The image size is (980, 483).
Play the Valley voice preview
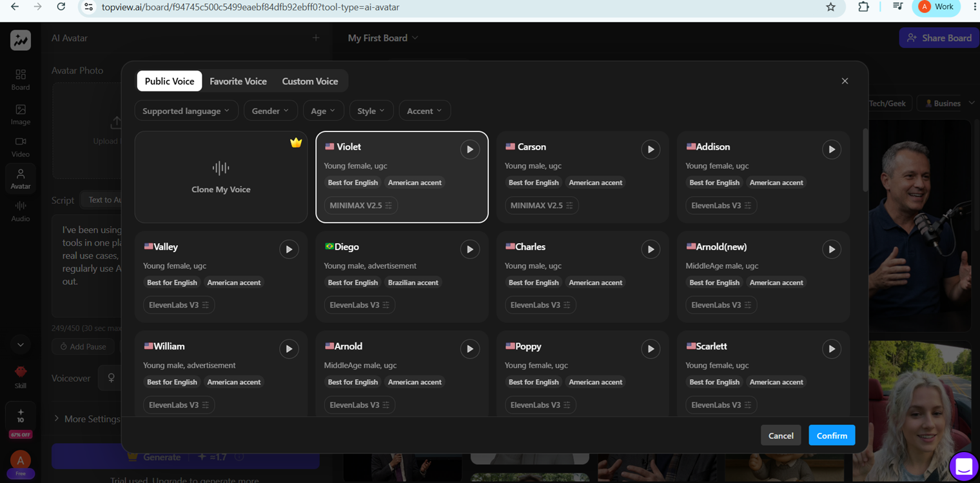tap(289, 250)
